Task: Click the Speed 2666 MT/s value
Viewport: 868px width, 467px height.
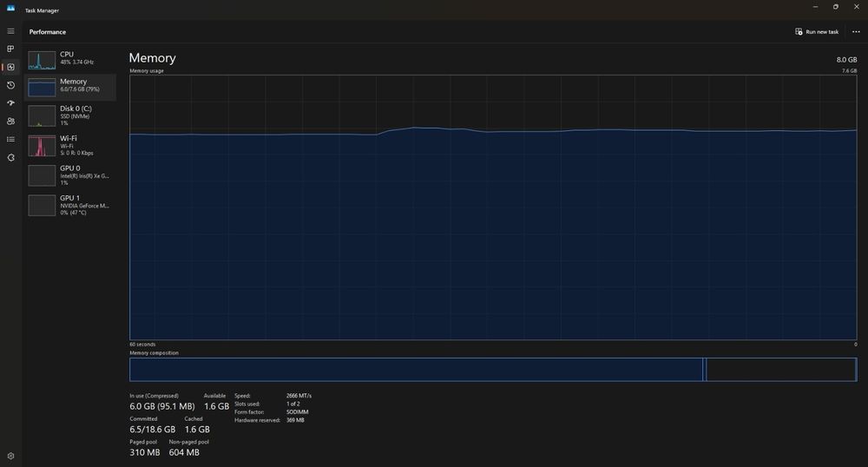Action: click(299, 396)
